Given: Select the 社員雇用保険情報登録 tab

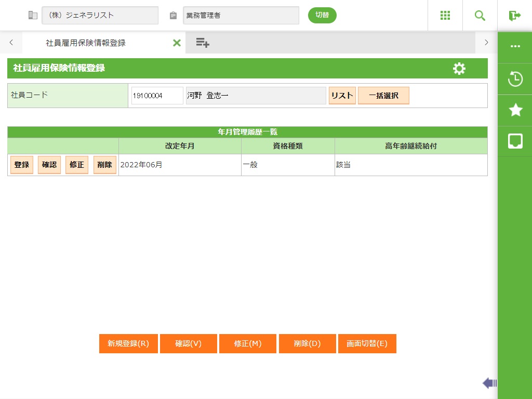Looking at the screenshot, I should [86, 43].
